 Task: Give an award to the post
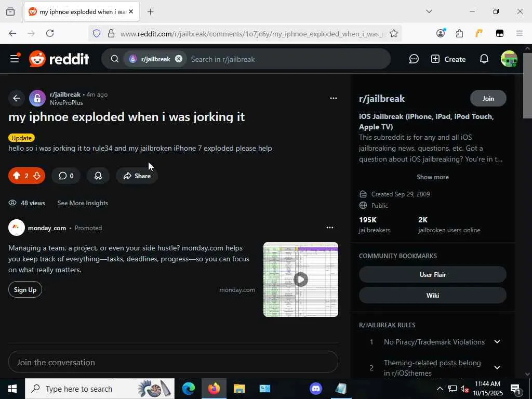[x=98, y=176]
